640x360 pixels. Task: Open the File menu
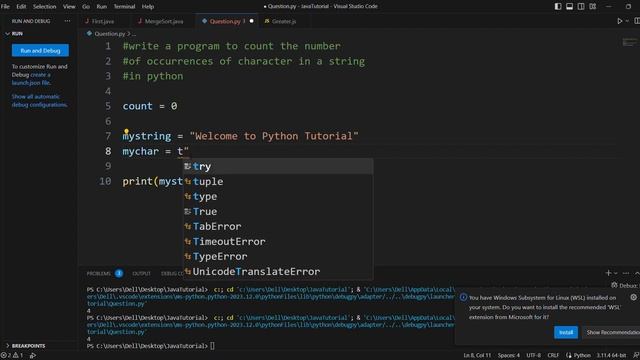tap(5, 7)
